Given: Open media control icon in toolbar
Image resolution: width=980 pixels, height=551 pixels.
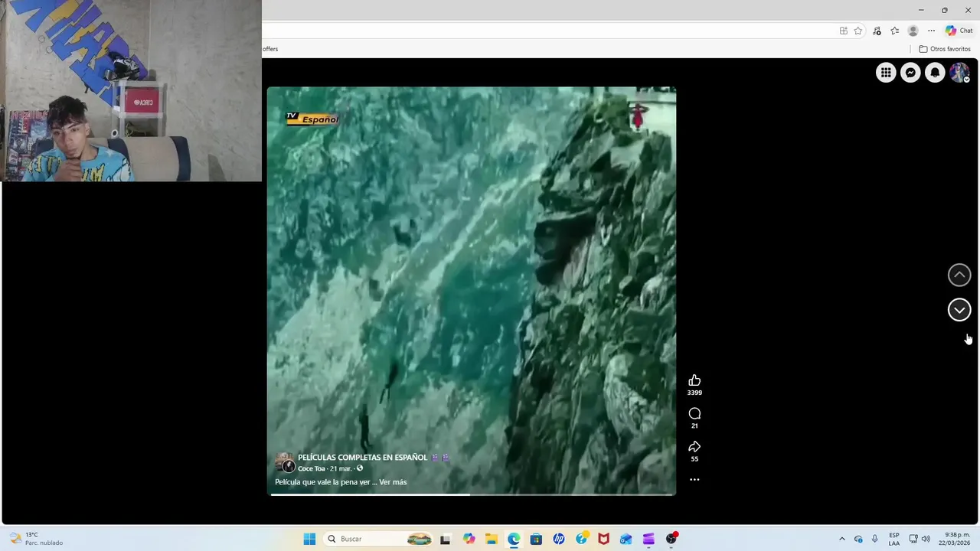Looking at the screenshot, I should tap(877, 31).
